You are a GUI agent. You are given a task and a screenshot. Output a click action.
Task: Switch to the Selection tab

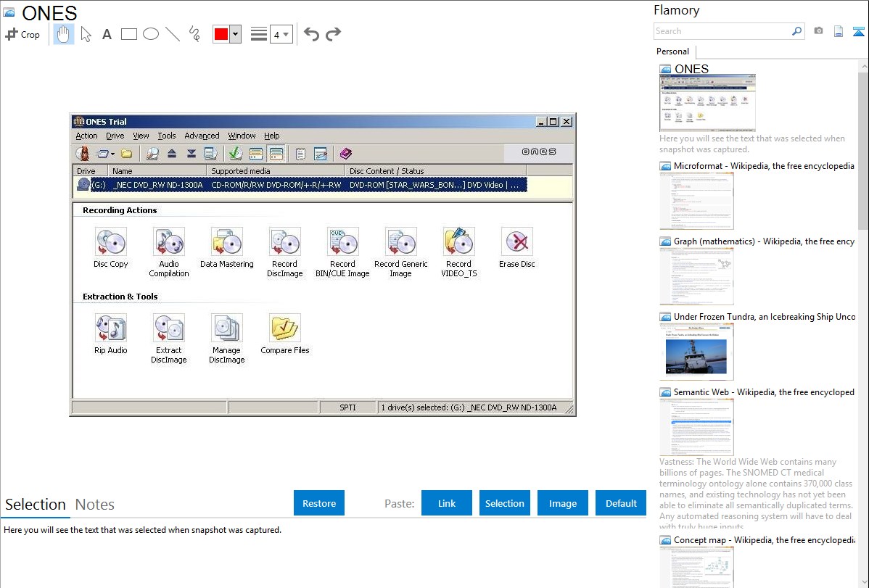(36, 505)
